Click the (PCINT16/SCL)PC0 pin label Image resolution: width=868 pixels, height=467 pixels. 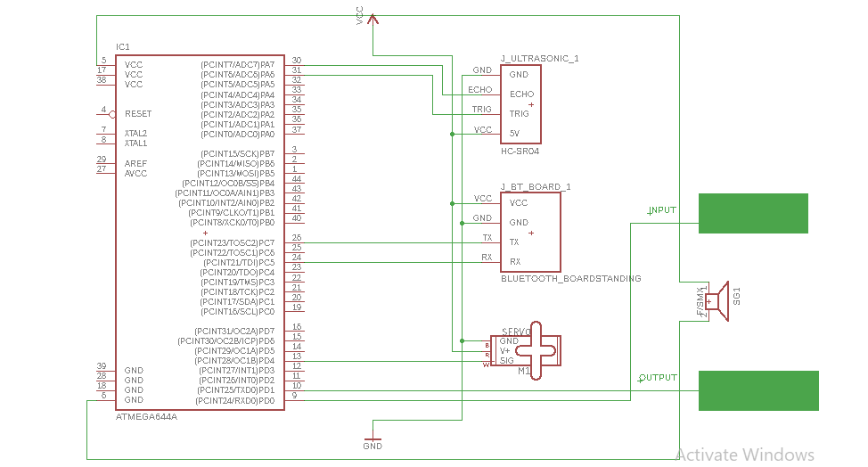(237, 312)
